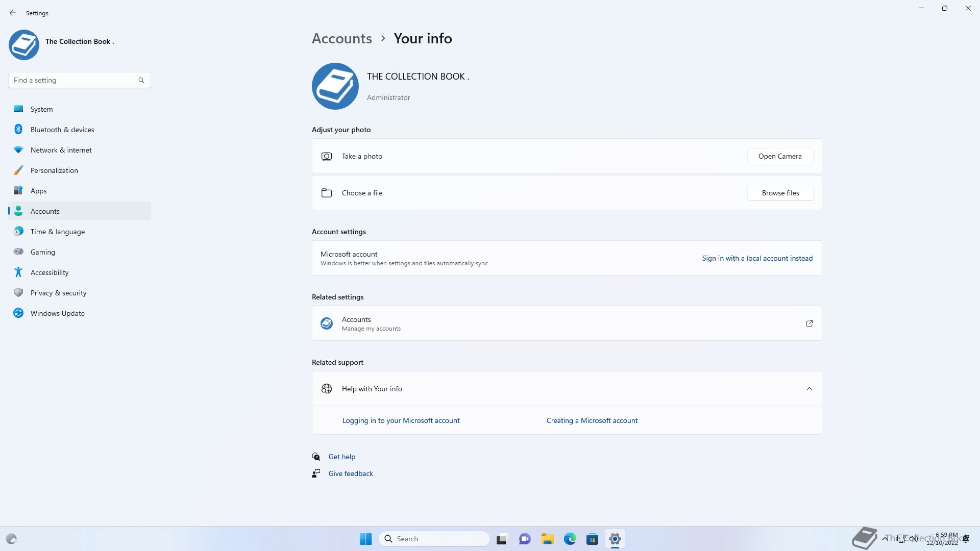The width and height of the screenshot is (980, 551).
Task: Expand the system tray hidden icons chevron
Action: [885, 538]
